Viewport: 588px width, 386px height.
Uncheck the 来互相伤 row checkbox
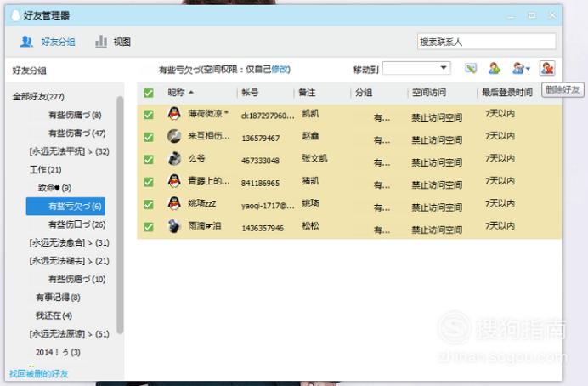pos(149,137)
